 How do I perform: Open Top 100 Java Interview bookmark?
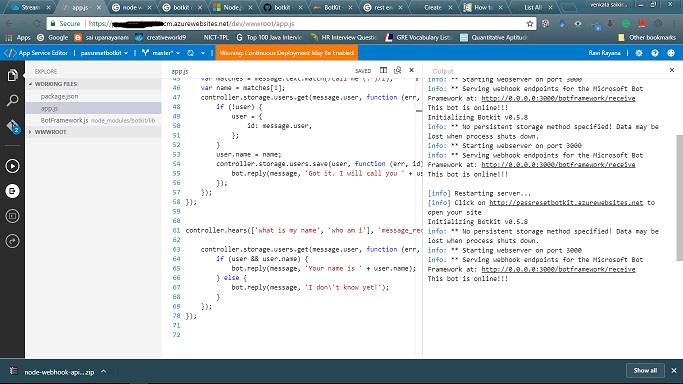pos(269,37)
